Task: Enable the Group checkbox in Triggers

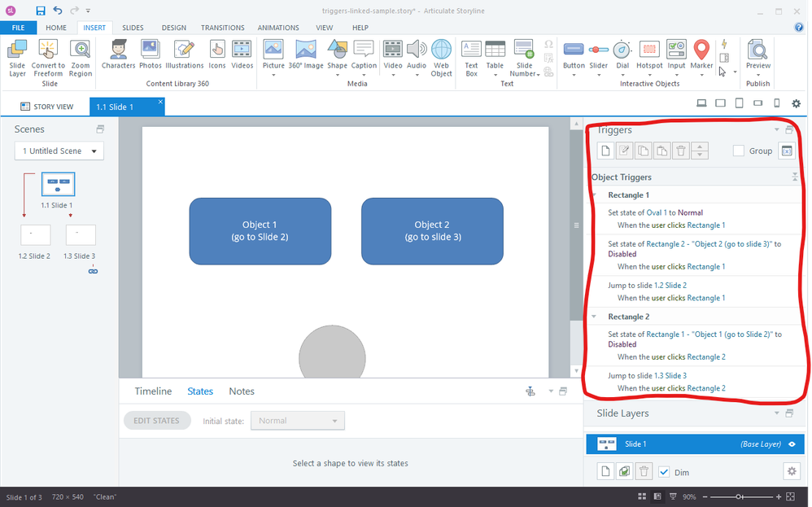Action: [739, 151]
